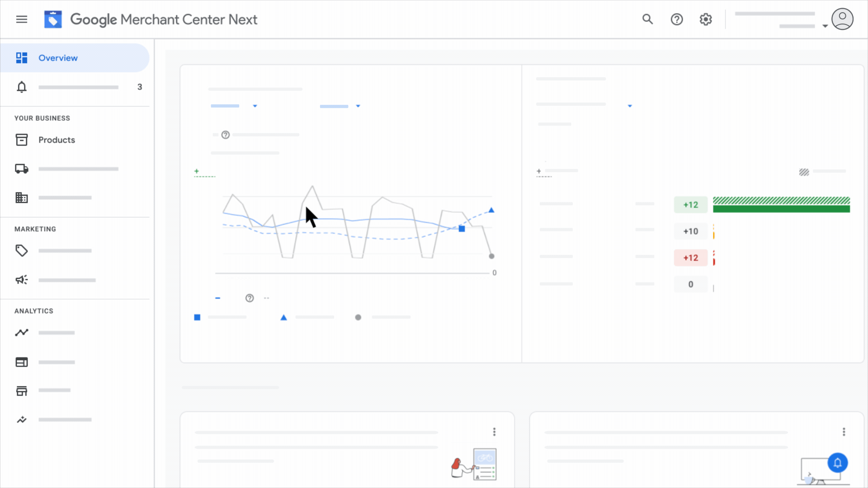This screenshot has height=488, width=868.
Task: Select the Overview menu item
Action: coord(58,58)
